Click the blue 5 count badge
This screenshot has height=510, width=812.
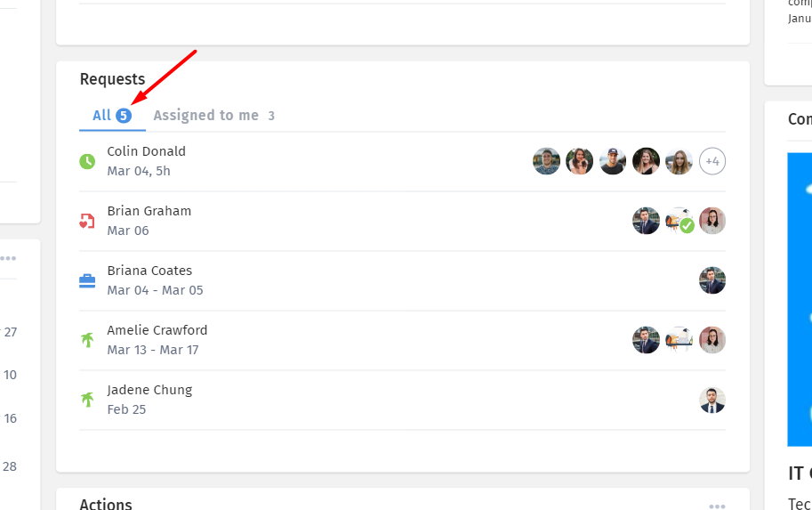tap(124, 115)
